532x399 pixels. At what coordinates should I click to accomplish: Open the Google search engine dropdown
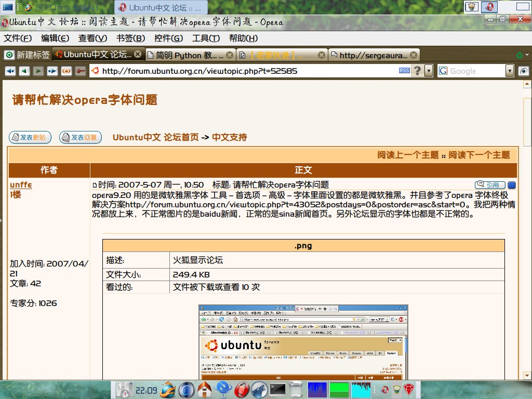click(509, 71)
